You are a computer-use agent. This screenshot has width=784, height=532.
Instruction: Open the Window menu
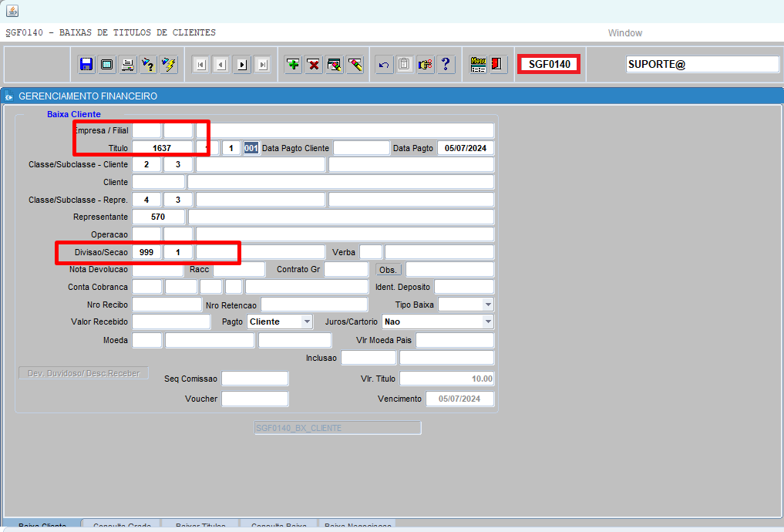[624, 33]
